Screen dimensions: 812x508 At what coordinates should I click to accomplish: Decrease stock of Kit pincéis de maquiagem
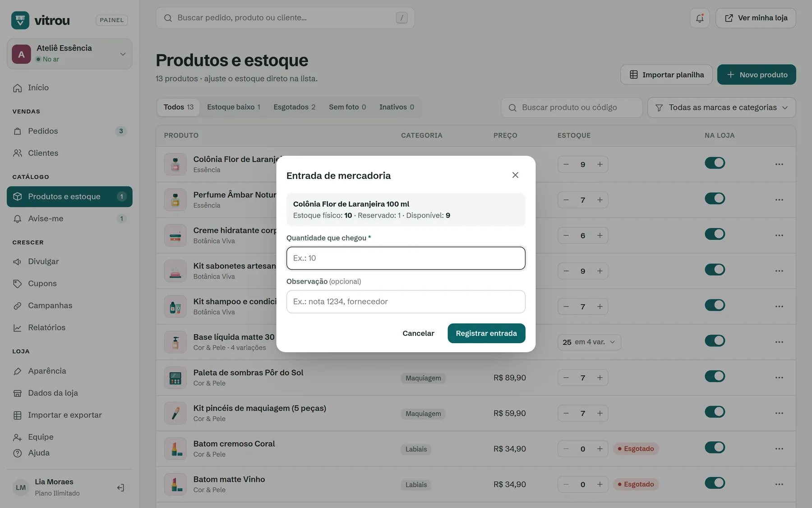pyautogui.click(x=566, y=413)
